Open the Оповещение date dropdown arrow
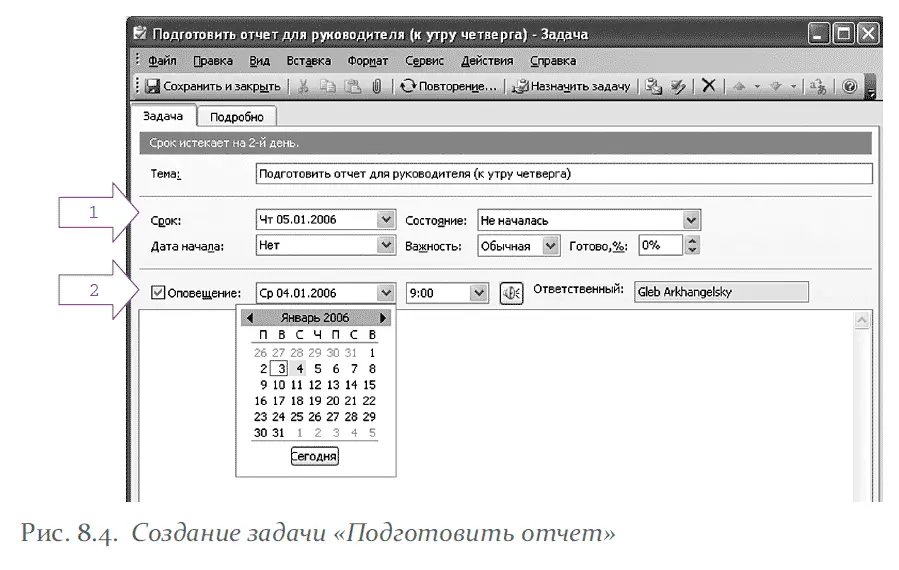Image resolution: width=899 pixels, height=570 pixels. (x=386, y=293)
